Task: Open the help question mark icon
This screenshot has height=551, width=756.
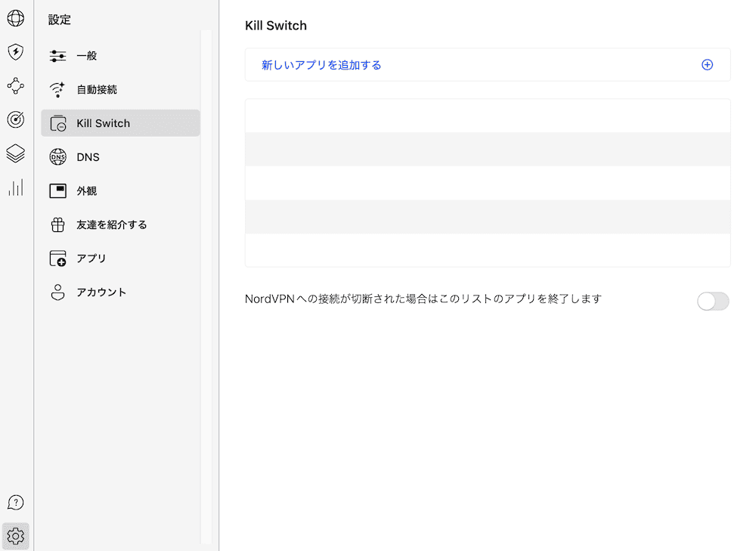Action: tap(15, 503)
